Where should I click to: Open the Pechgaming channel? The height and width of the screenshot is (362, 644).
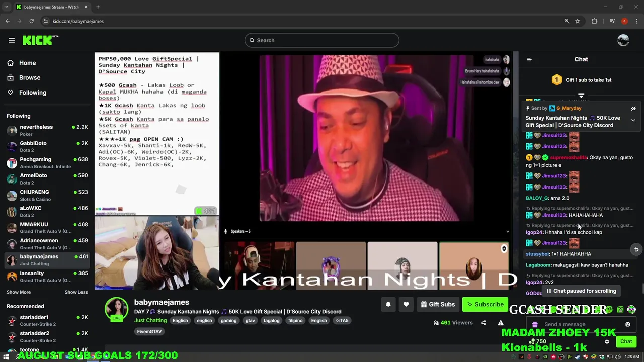[x=47, y=163]
